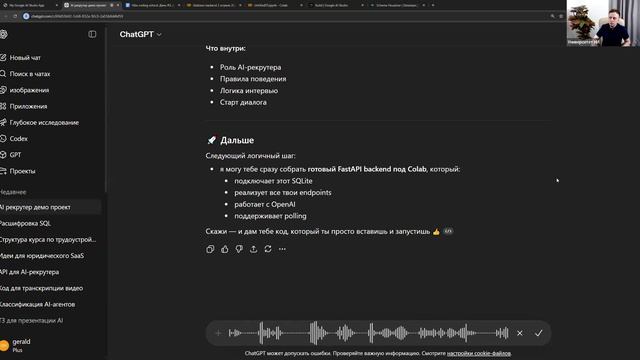Click the Новый чат pencil icon
The width and height of the screenshot is (640, 360).
pyautogui.click(x=3, y=58)
